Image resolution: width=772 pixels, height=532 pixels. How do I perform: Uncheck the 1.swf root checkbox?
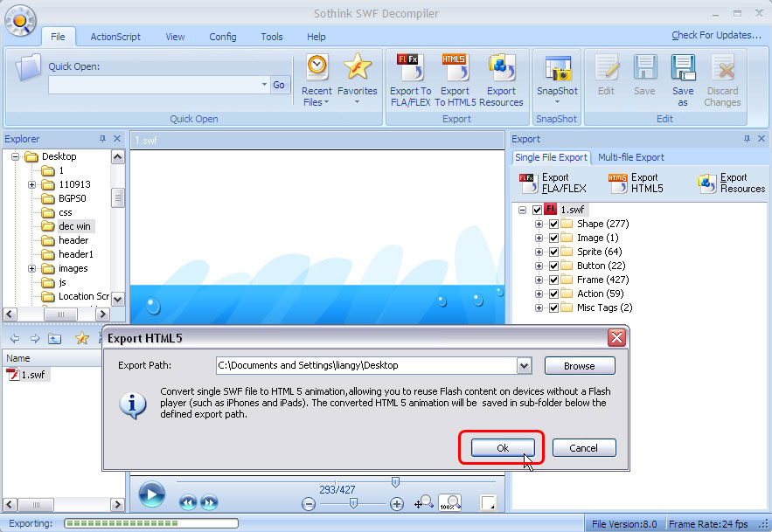tap(537, 211)
